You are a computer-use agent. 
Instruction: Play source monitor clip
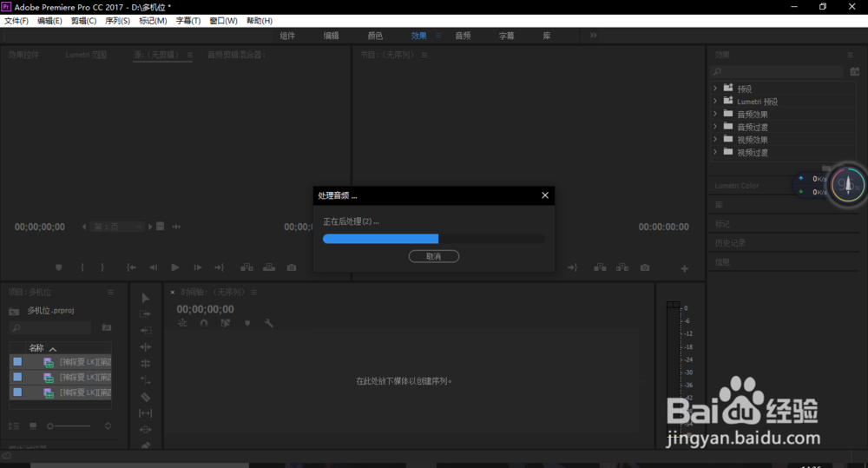click(x=175, y=267)
